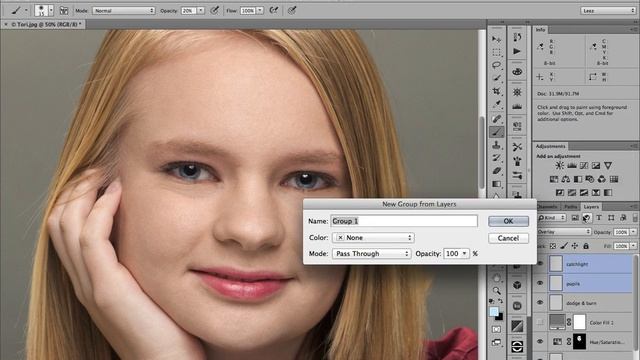Add a Brightness/Contrast adjustment

point(560,165)
